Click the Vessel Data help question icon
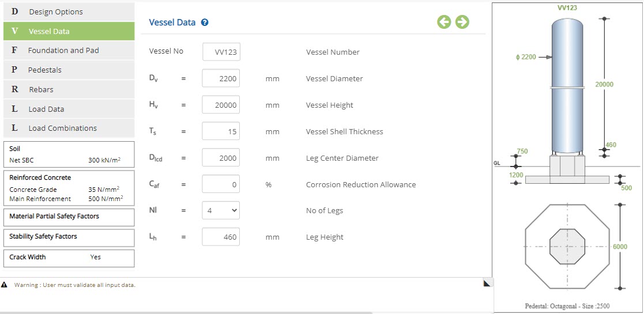Screen dimensions: 644x314 [x=205, y=22]
